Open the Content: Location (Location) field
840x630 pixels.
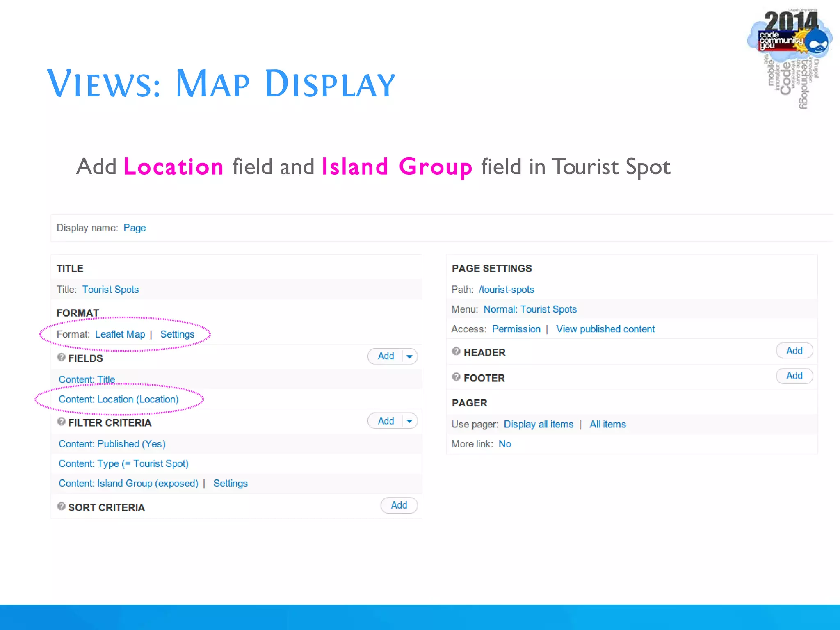(x=119, y=399)
